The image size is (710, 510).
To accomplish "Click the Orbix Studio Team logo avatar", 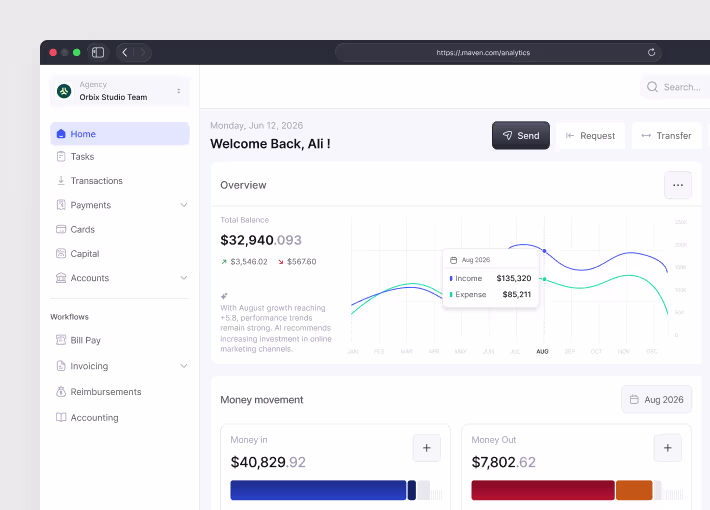I will point(64,91).
